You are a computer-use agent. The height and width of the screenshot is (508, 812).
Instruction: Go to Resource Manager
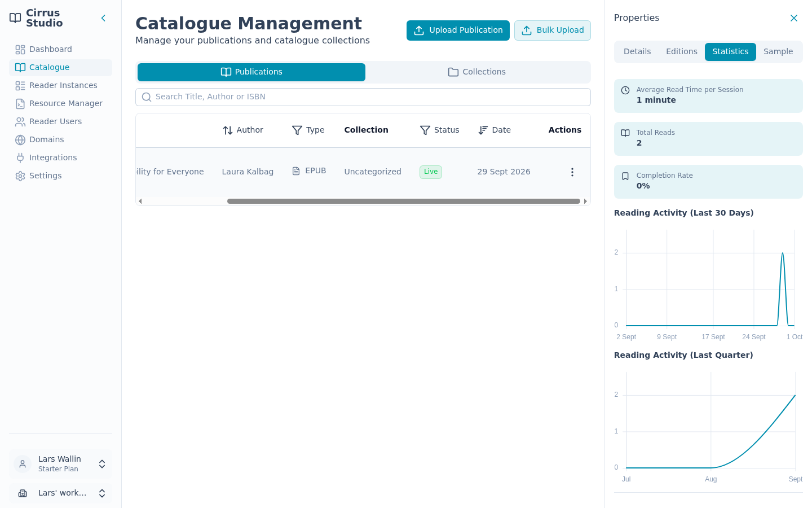[60, 103]
